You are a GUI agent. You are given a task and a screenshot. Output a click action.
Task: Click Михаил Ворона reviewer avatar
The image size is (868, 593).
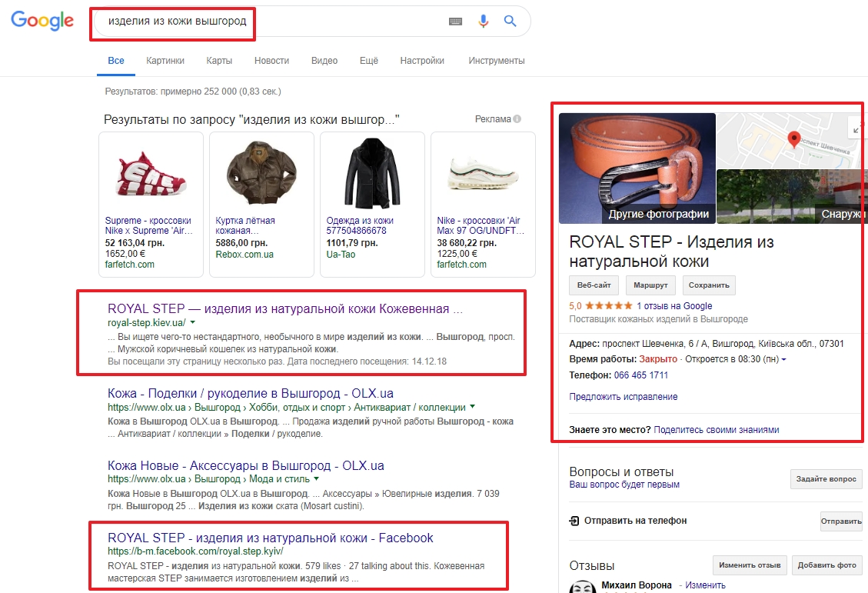point(582,587)
